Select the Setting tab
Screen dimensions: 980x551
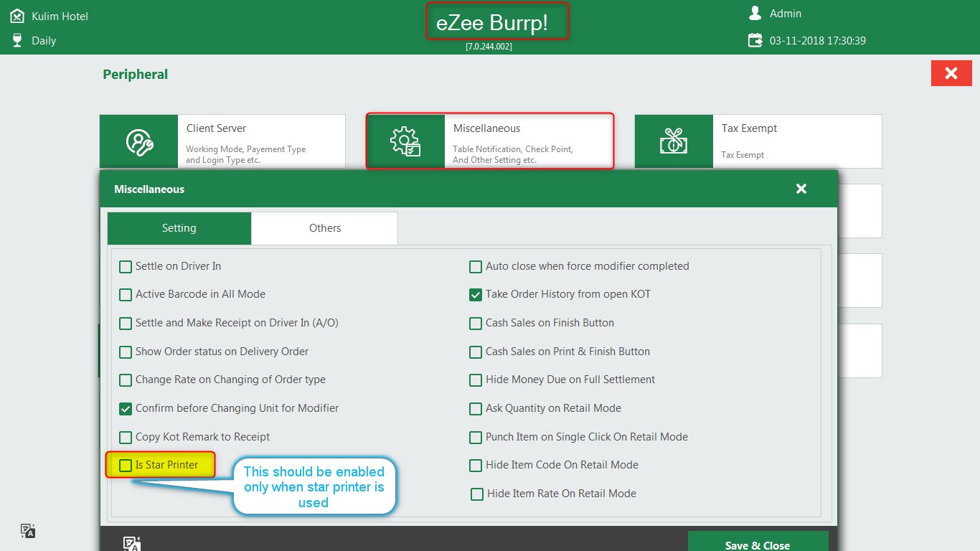click(179, 228)
